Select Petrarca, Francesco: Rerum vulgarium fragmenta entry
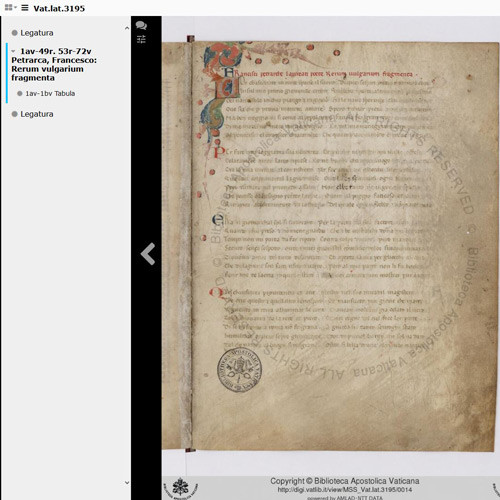500x500 pixels. (54, 64)
